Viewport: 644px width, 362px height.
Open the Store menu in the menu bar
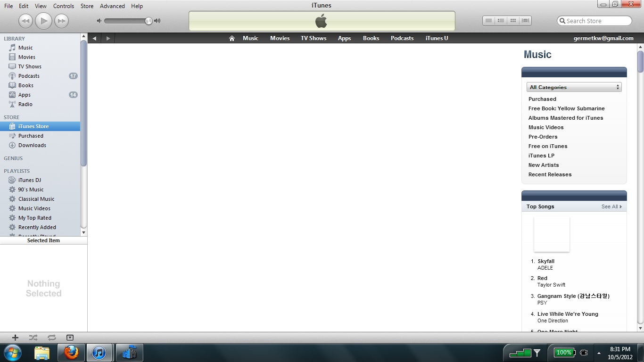tap(87, 6)
